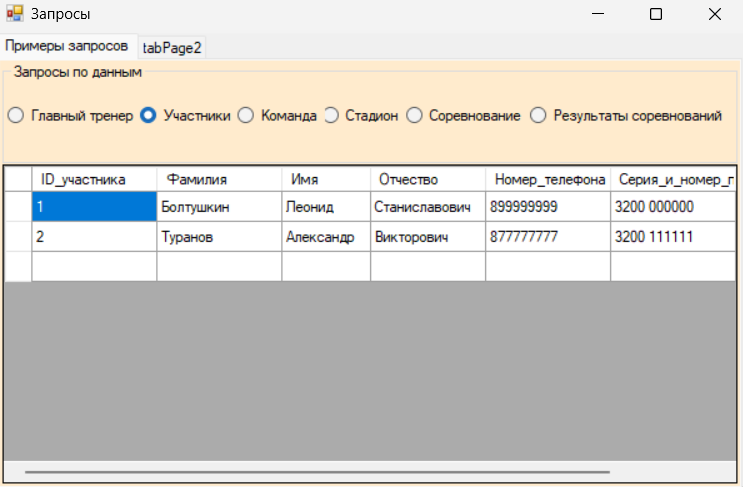Click the 3200 000000 passport cell
Image resolution: width=743 pixels, height=487 pixels.
click(x=673, y=207)
